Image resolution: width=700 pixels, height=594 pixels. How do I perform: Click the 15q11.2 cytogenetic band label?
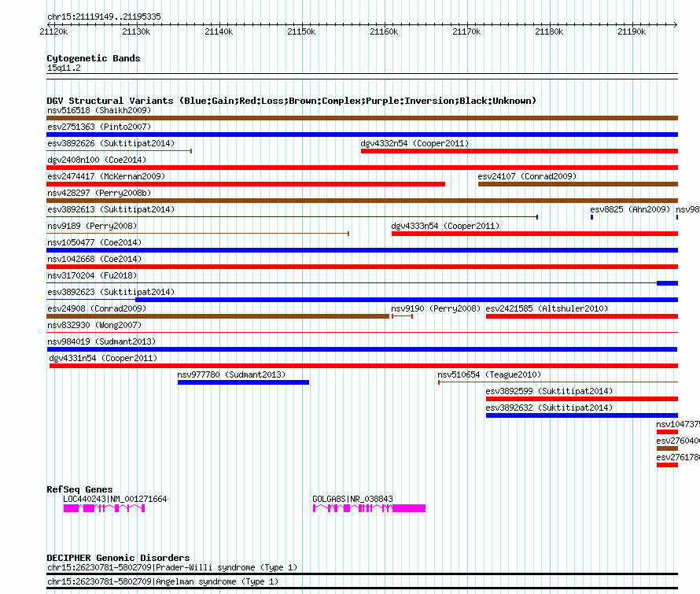click(x=64, y=68)
